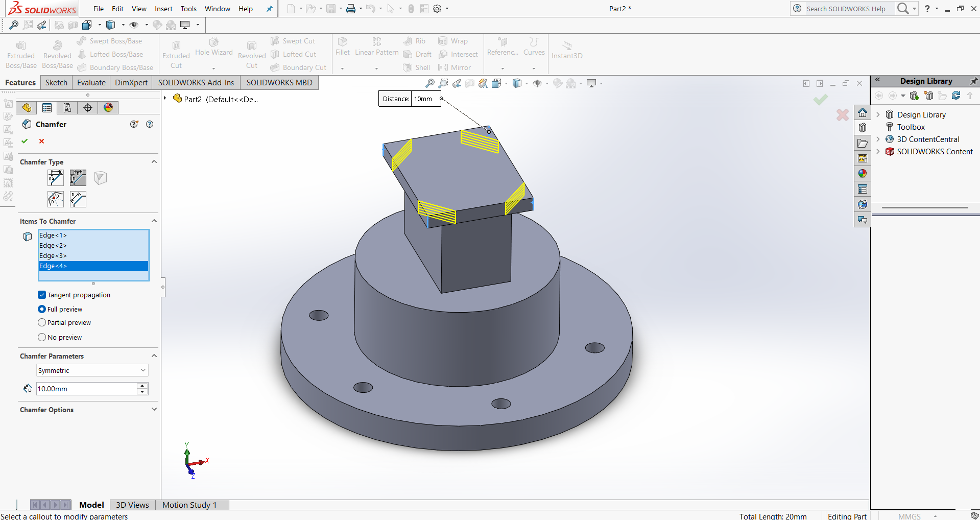Open ConfigurationManager tab icon
This screenshot has width=980, height=520.
point(67,107)
